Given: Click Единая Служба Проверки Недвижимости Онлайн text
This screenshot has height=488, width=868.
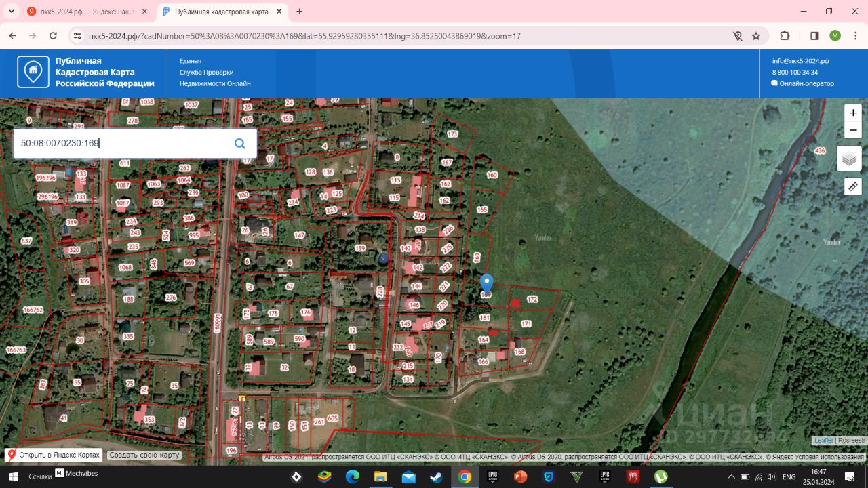Looking at the screenshot, I should click(215, 73).
